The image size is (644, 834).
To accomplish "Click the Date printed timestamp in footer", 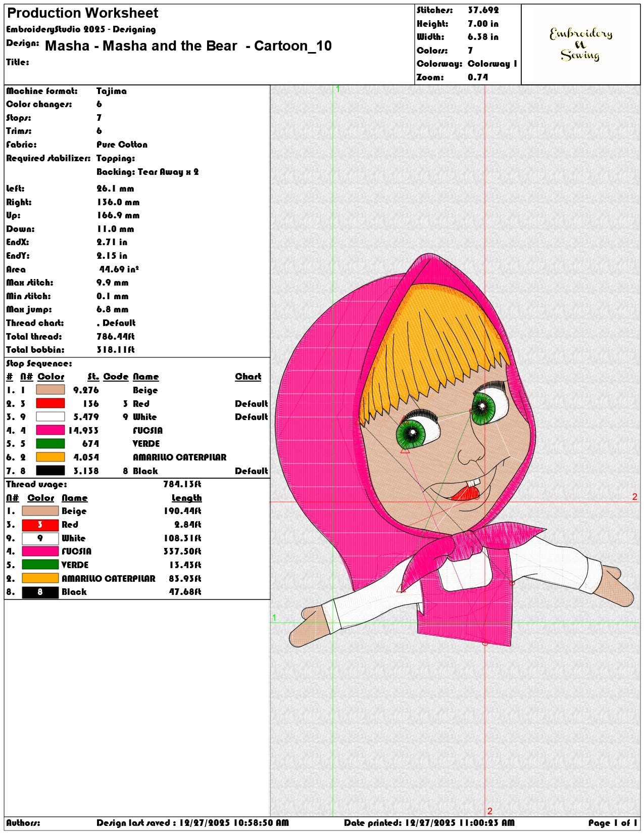I will (x=429, y=823).
